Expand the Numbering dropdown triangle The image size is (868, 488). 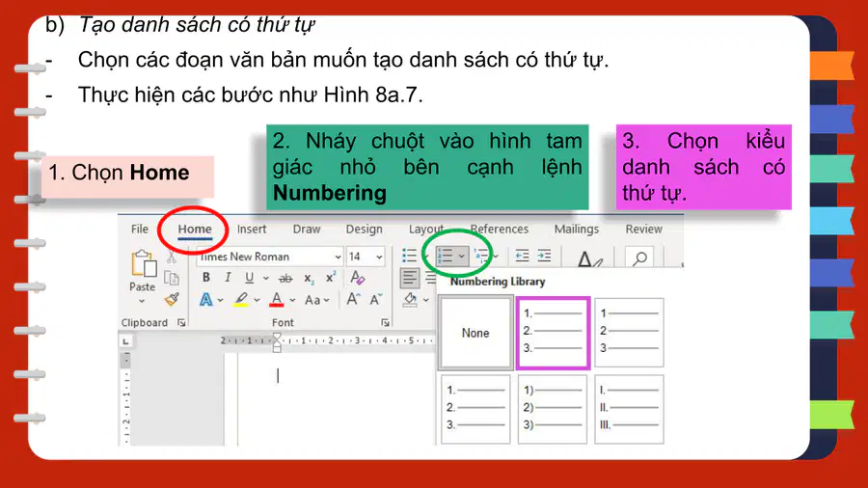(462, 257)
